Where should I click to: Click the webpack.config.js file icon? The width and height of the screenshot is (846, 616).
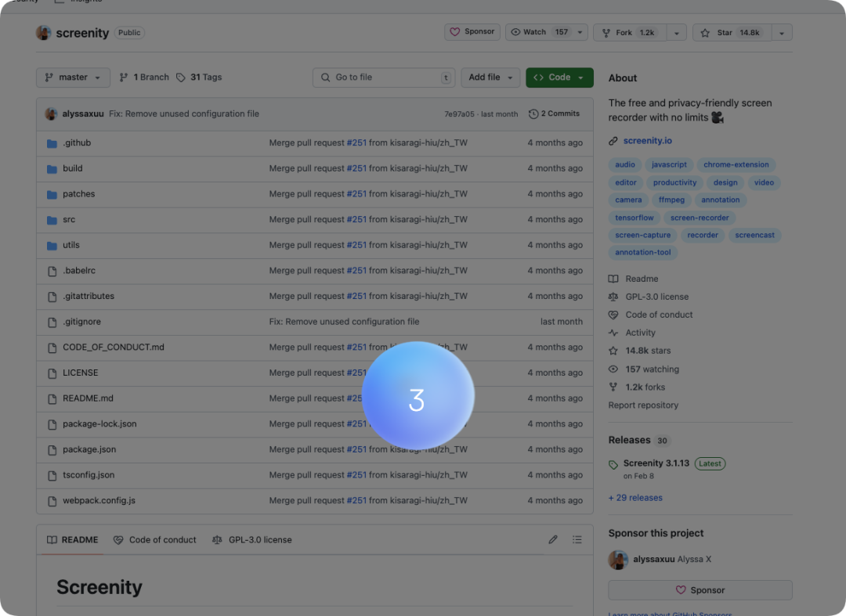[52, 501]
